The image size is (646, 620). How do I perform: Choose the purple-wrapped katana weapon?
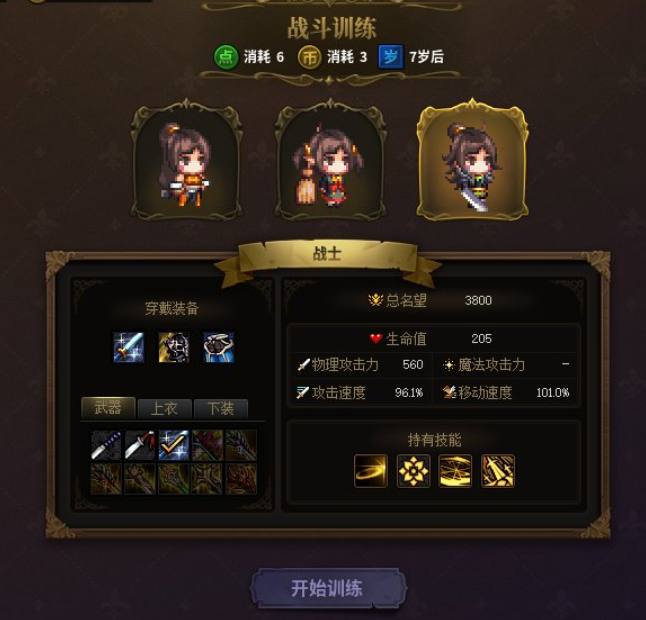click(106, 445)
